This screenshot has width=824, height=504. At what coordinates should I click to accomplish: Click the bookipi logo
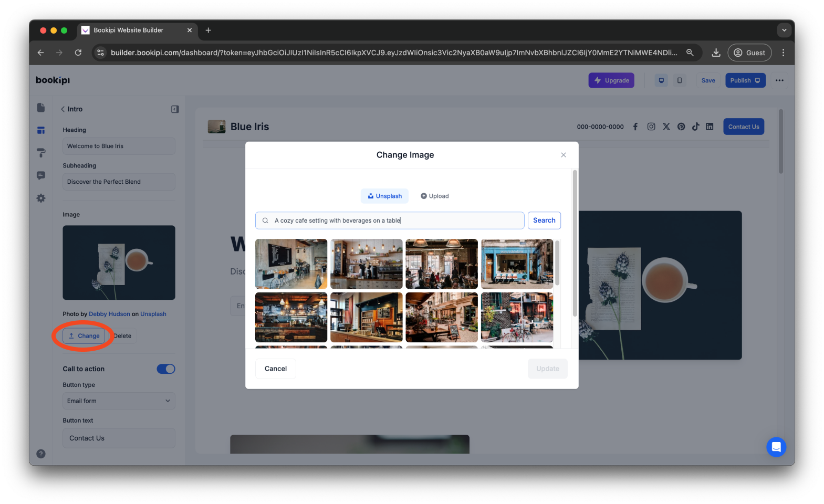tap(53, 80)
